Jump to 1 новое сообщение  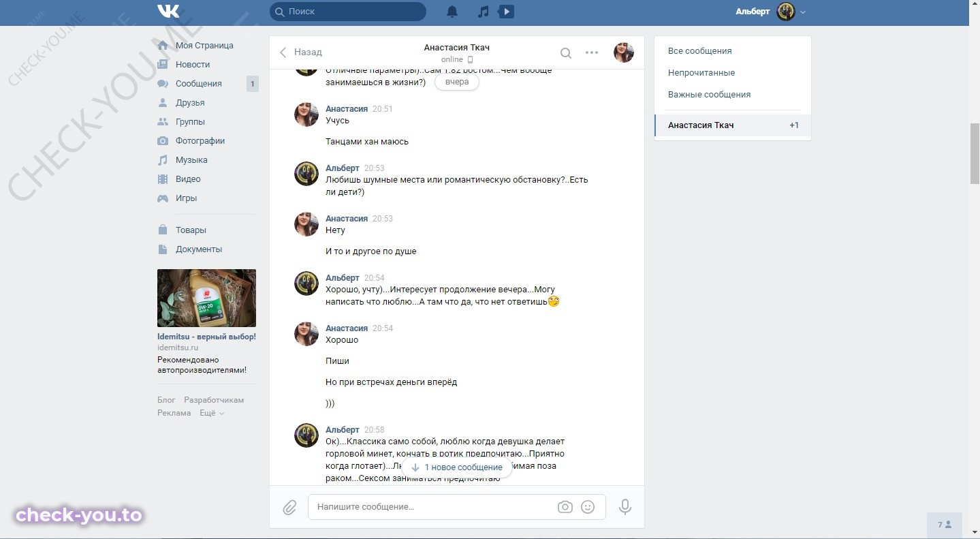click(457, 467)
